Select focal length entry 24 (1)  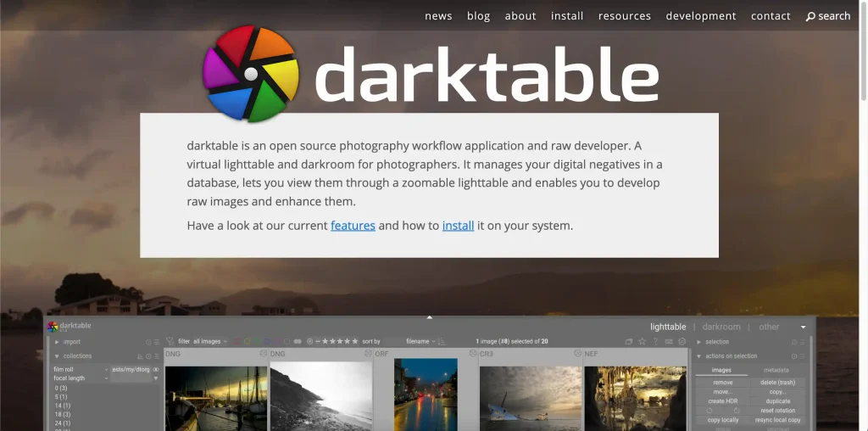[63, 423]
